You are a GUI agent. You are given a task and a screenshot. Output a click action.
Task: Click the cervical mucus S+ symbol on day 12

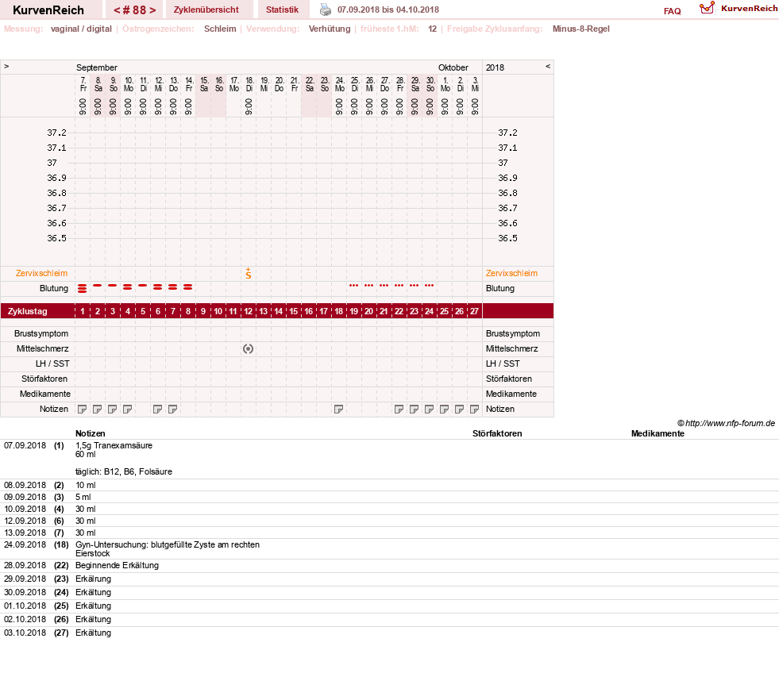coord(249,273)
